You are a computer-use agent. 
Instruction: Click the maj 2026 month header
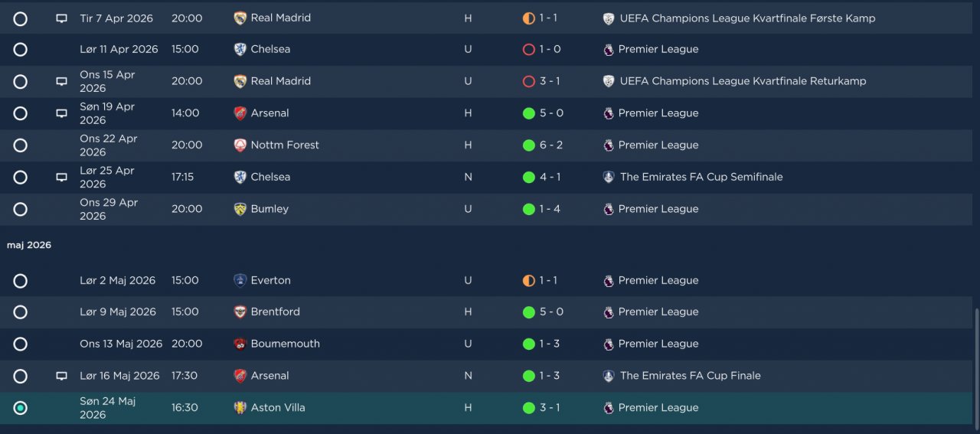click(29, 245)
